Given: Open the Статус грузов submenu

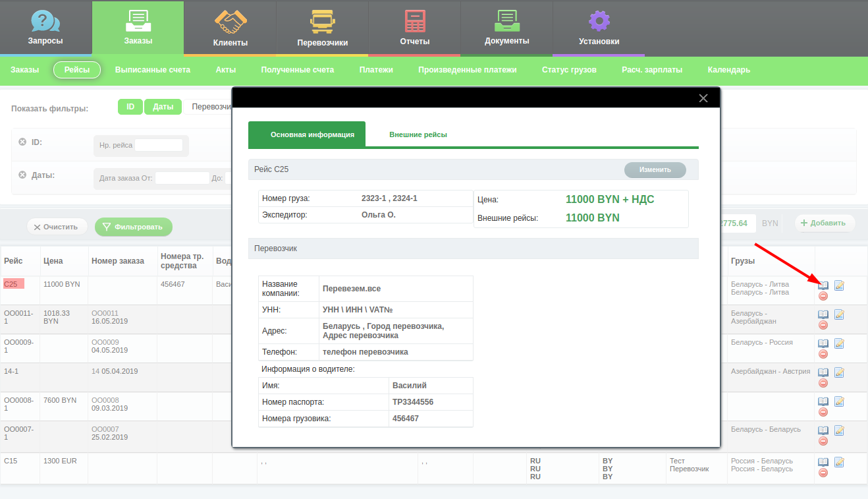Looking at the screenshot, I should 570,70.
